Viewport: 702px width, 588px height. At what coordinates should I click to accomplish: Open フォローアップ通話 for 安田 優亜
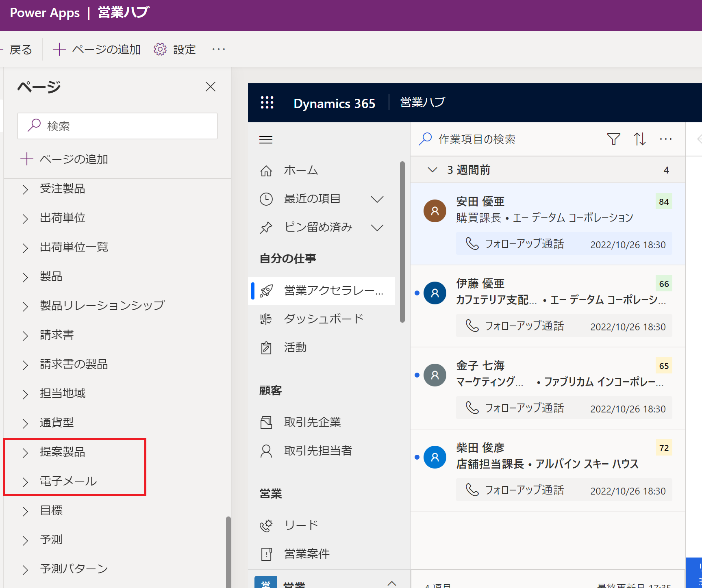564,244
